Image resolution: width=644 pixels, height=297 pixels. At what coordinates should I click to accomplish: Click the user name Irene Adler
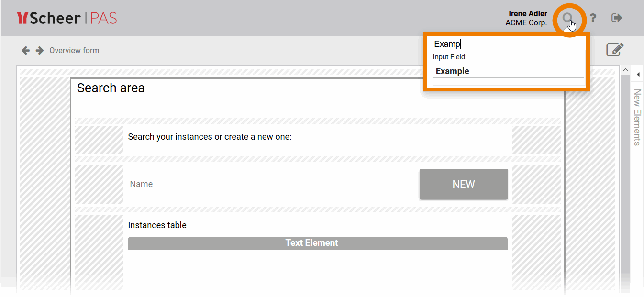(x=528, y=14)
